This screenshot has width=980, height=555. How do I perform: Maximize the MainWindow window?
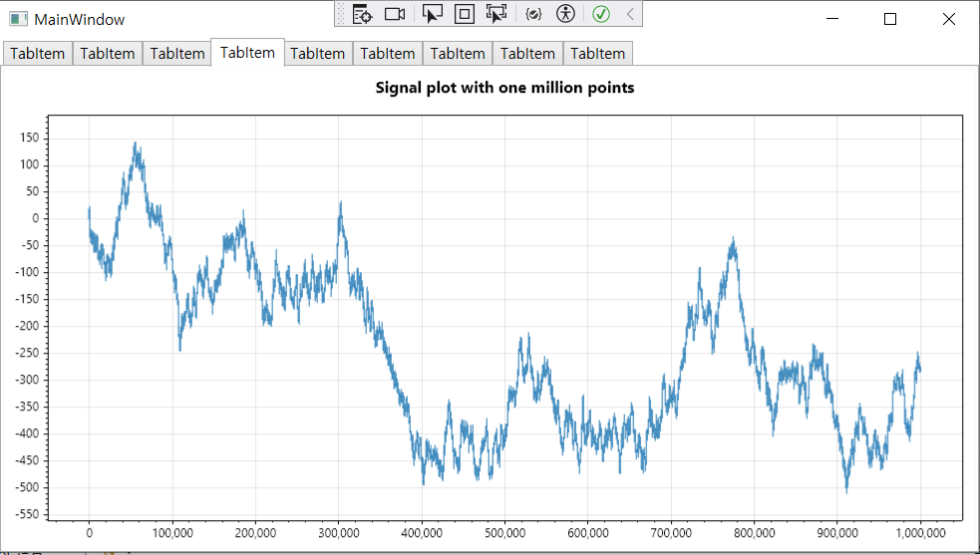click(890, 19)
